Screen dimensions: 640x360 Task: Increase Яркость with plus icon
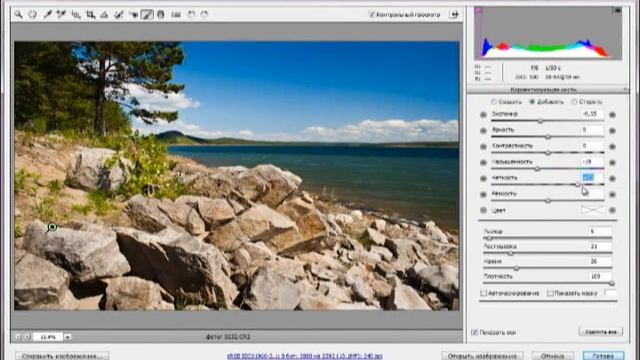(x=612, y=131)
